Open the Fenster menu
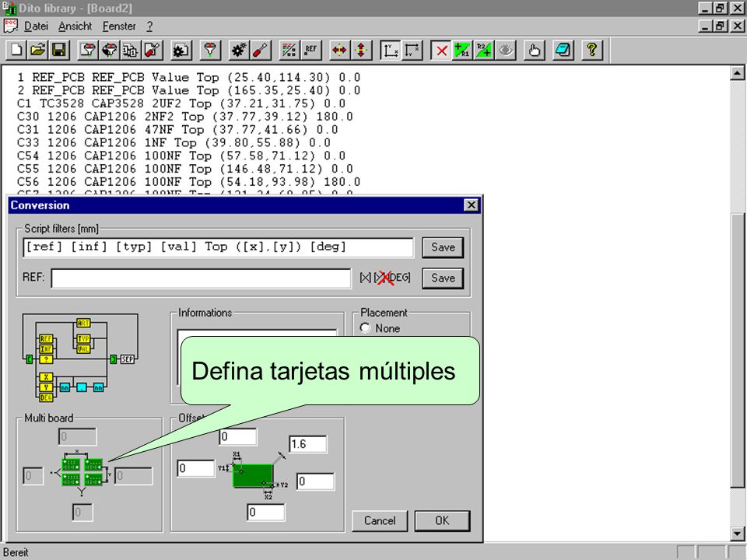 119,26
